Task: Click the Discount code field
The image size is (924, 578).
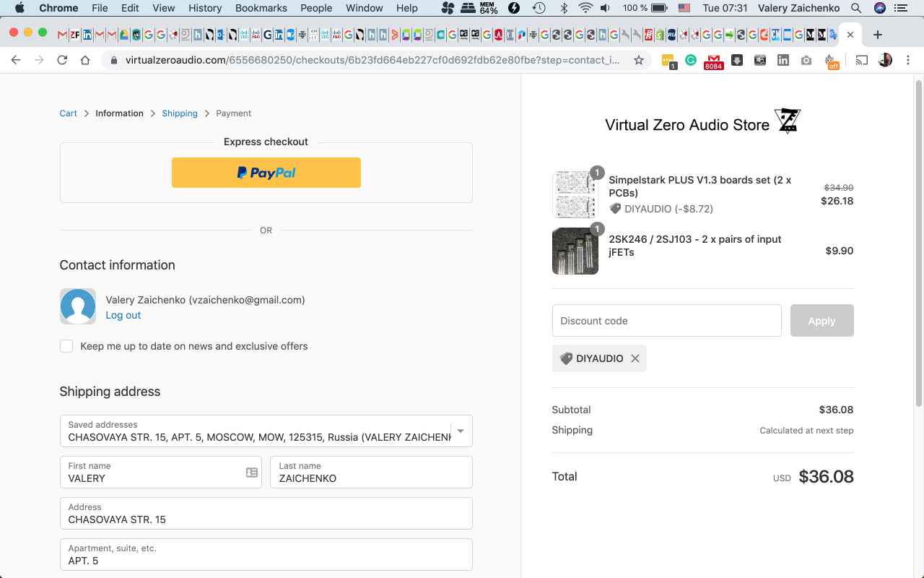Action: click(x=667, y=321)
